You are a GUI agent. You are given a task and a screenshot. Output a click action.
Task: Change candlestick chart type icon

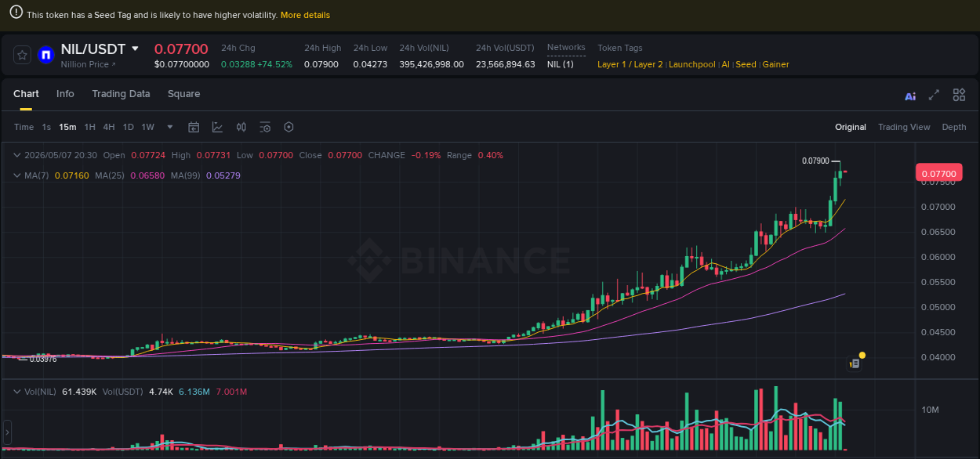click(x=241, y=127)
